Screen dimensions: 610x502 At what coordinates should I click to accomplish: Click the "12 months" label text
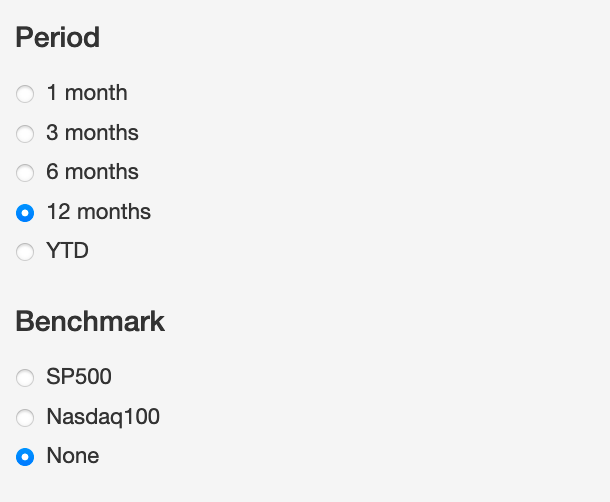point(98,212)
